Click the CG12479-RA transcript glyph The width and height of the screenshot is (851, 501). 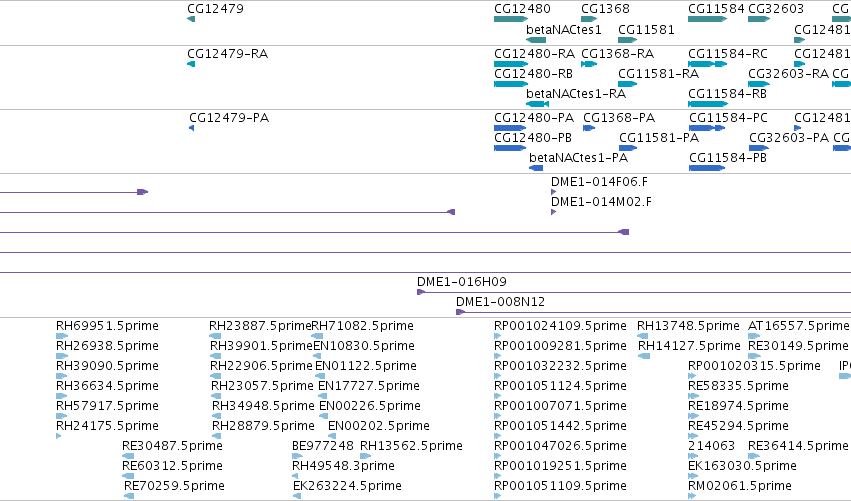coord(191,64)
